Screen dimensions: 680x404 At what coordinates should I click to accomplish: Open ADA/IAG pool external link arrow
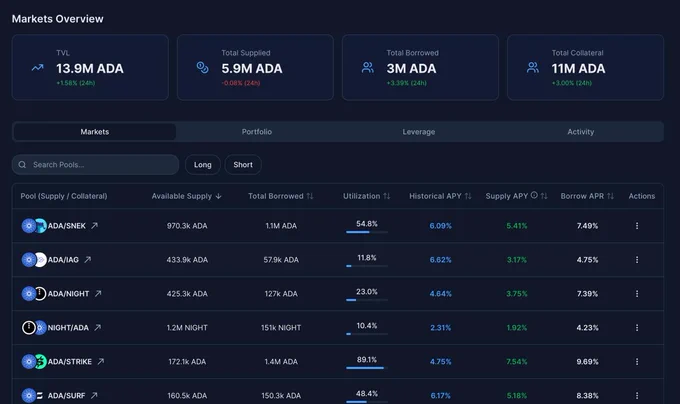[x=88, y=259]
